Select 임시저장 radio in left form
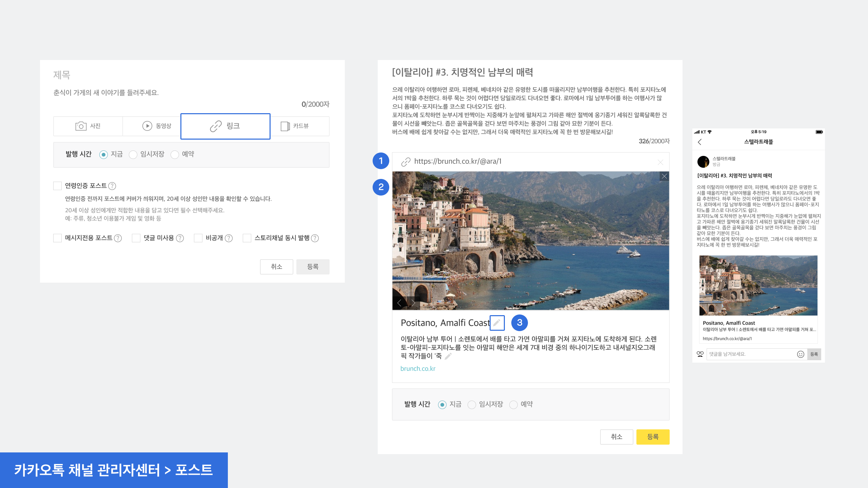 (x=133, y=155)
